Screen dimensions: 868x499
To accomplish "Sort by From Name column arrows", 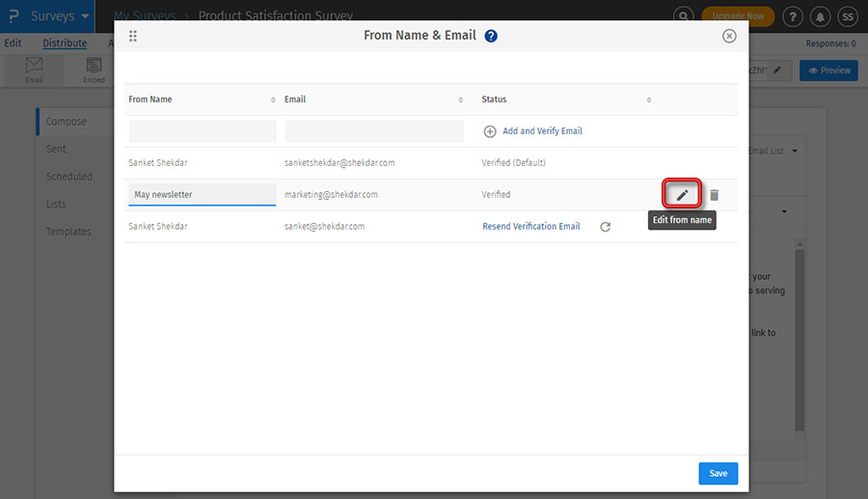I will click(273, 99).
